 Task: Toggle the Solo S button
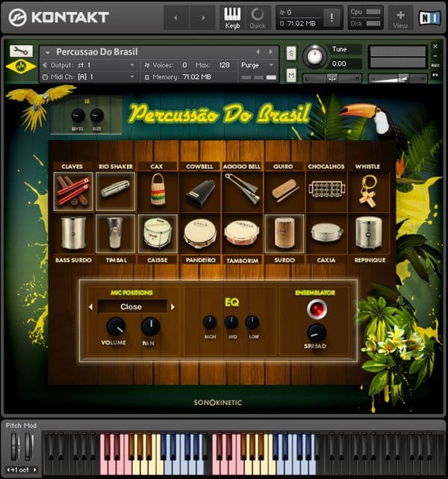291,54
